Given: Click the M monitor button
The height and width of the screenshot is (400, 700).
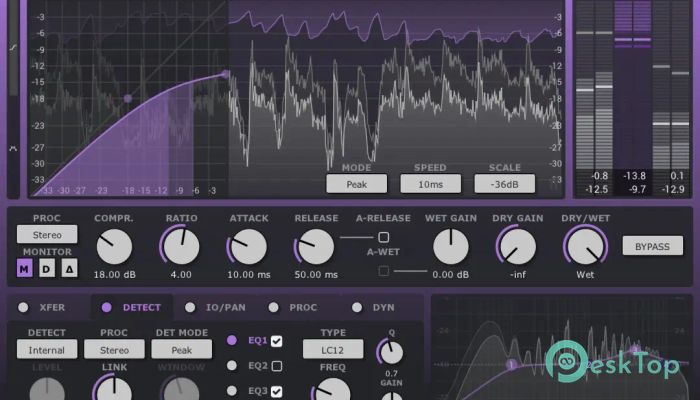Looking at the screenshot, I should tap(24, 268).
